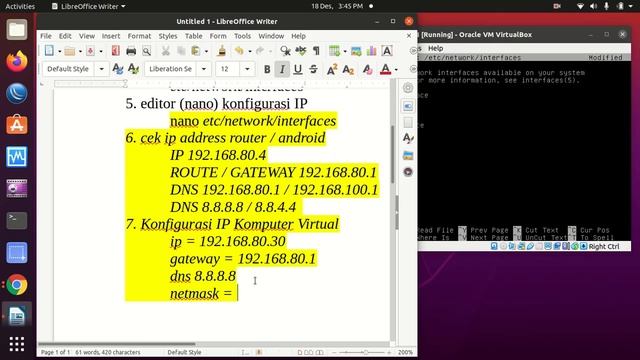This screenshot has height=360, width=640.
Task: Click the spelling check abc icon
Action: tap(301, 51)
